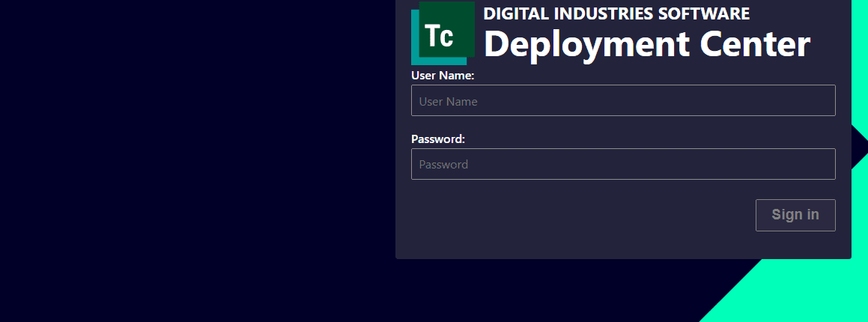Click the "Deployment Center" title text
This screenshot has width=868, height=322.
647,44
